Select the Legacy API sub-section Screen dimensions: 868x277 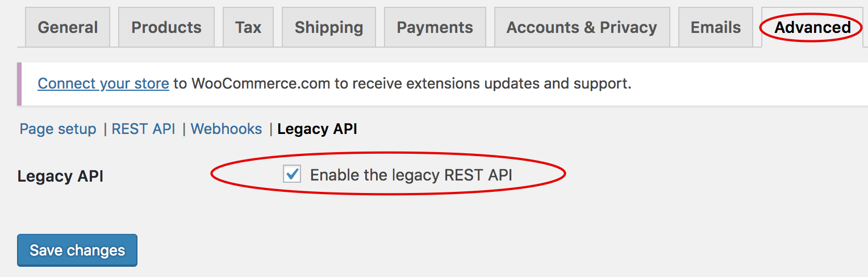317,129
